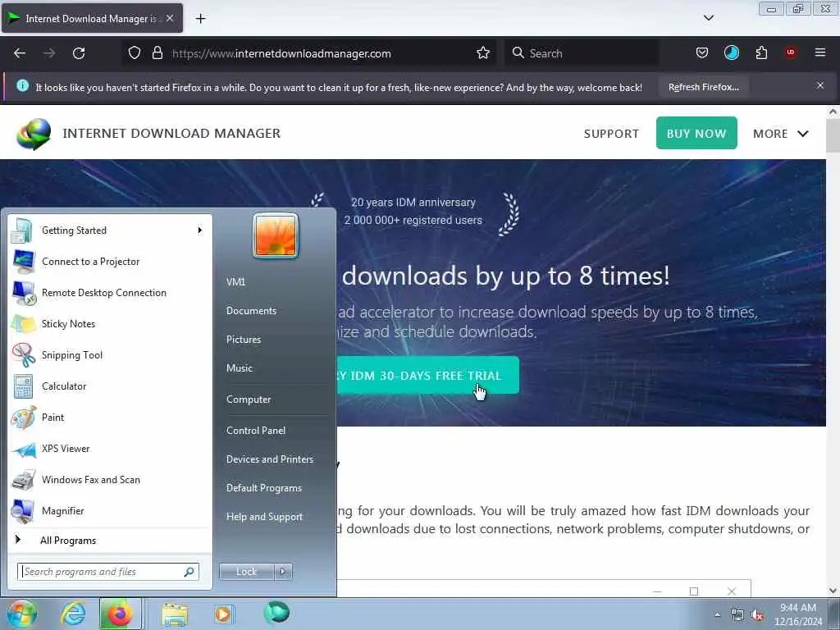Open Windows Fax and Scan
The height and width of the screenshot is (630, 840).
pyautogui.click(x=110, y=479)
